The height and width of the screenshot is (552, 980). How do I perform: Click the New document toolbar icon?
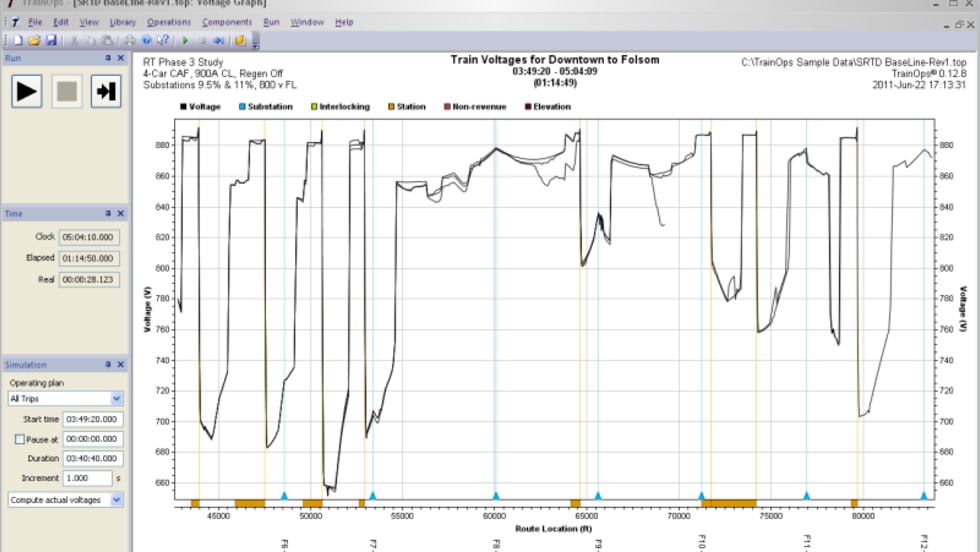18,41
